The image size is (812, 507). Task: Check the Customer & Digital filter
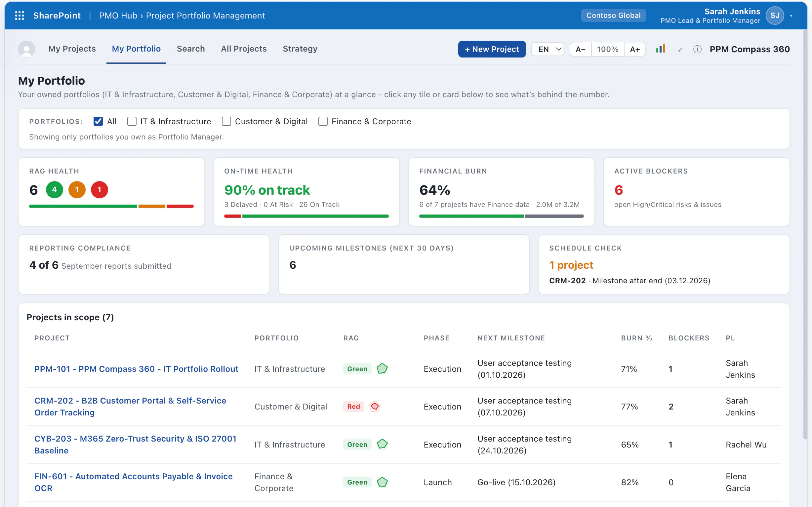pyautogui.click(x=226, y=121)
